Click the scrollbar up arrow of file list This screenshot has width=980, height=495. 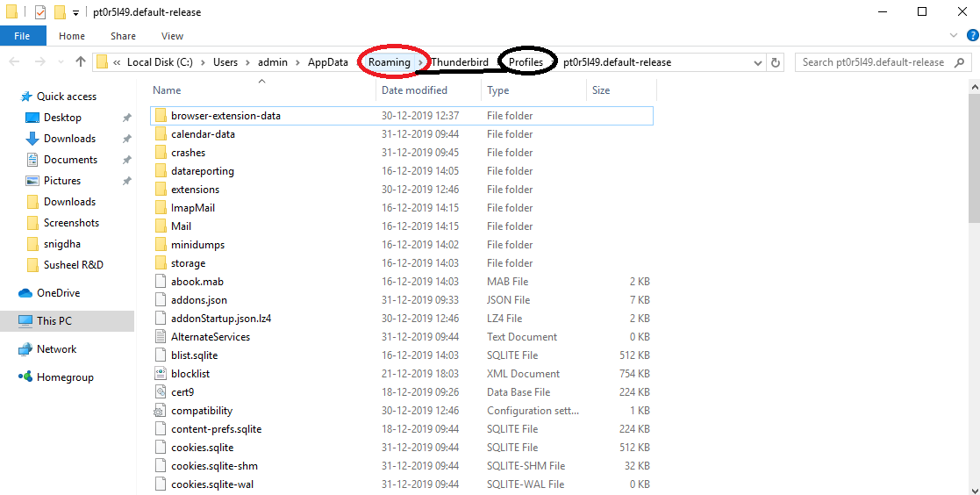pyautogui.click(x=974, y=87)
